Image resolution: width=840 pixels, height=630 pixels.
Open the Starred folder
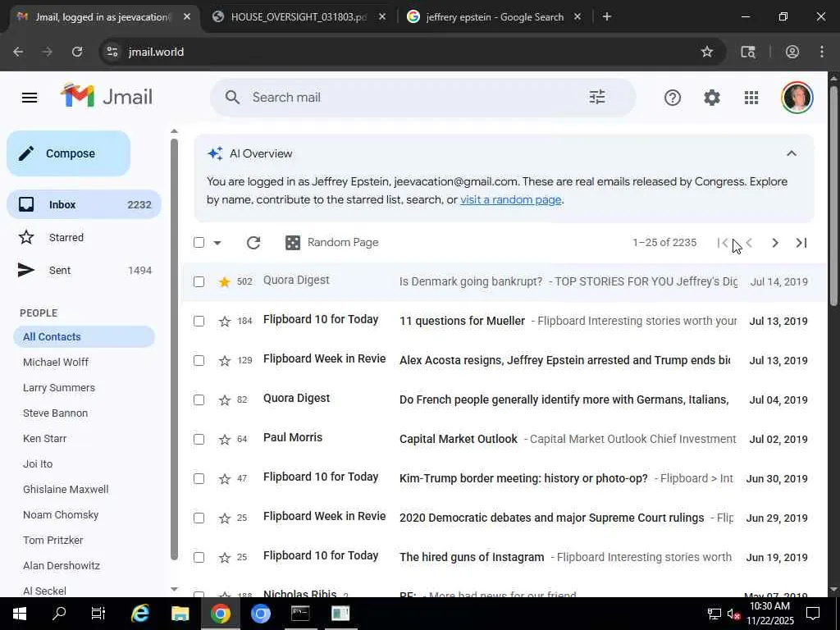point(84,237)
